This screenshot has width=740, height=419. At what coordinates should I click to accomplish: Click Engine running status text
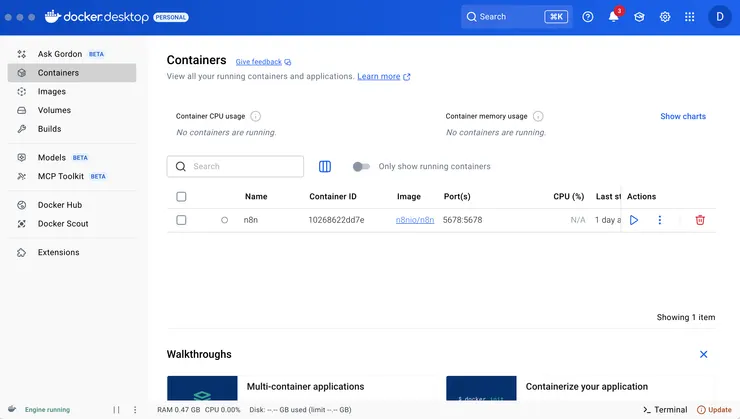coord(47,410)
